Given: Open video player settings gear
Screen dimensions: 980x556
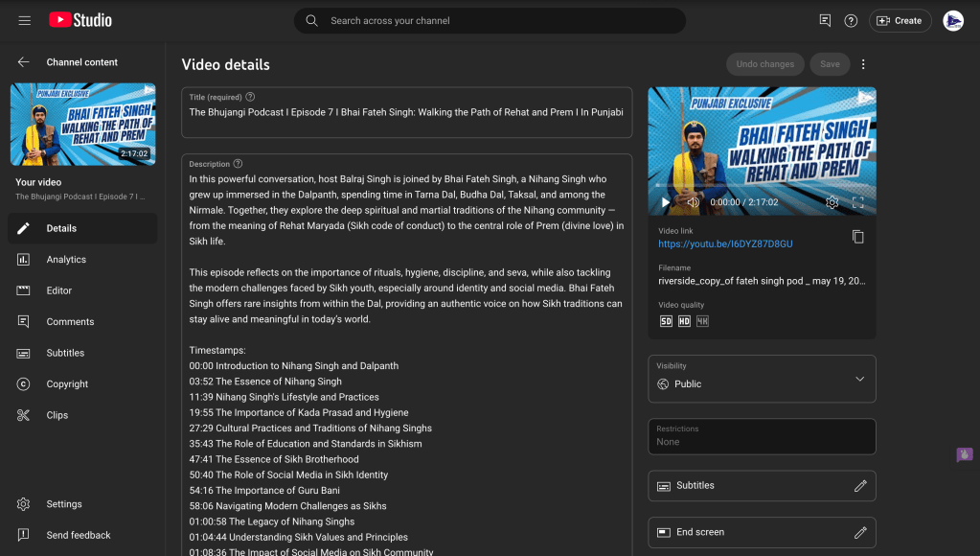Looking at the screenshot, I should click(832, 202).
